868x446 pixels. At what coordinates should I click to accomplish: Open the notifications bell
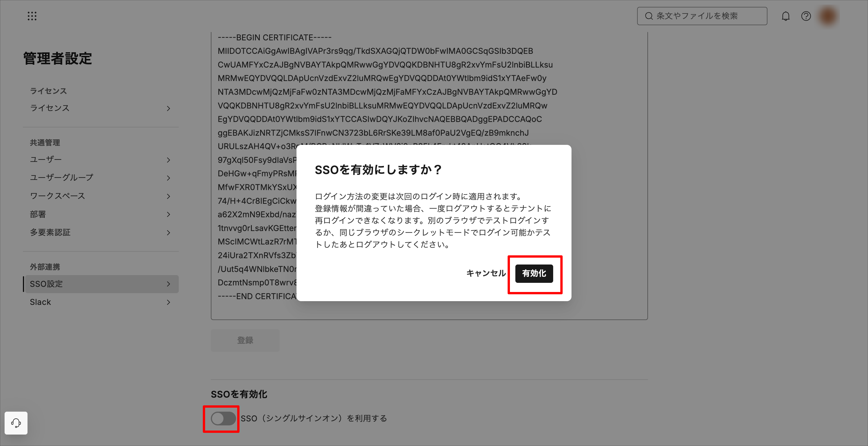click(x=785, y=16)
